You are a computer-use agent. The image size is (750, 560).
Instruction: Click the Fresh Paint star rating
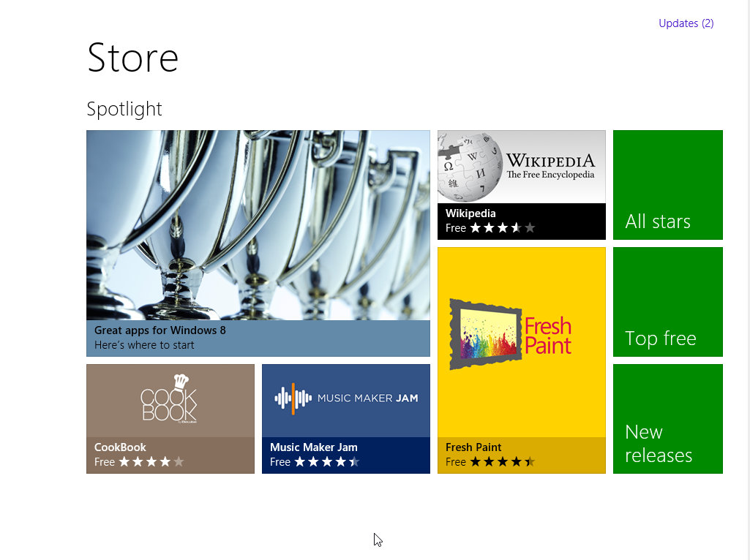[x=502, y=462]
